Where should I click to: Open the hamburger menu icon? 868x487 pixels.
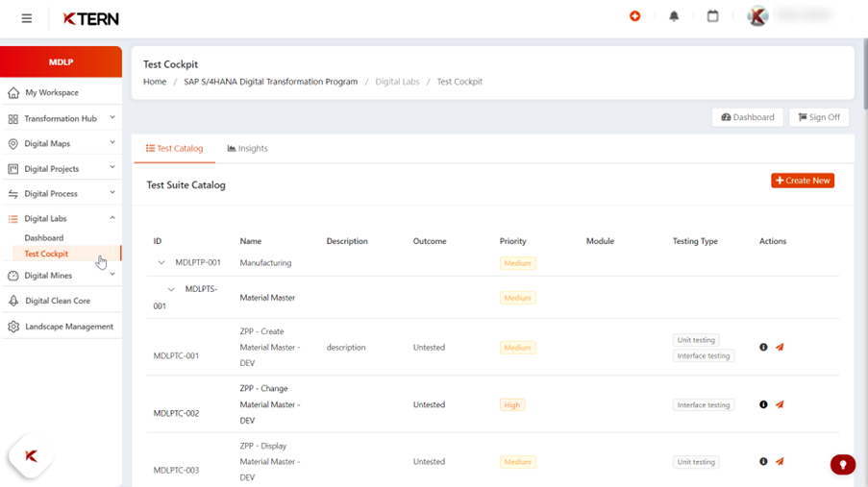coord(27,18)
